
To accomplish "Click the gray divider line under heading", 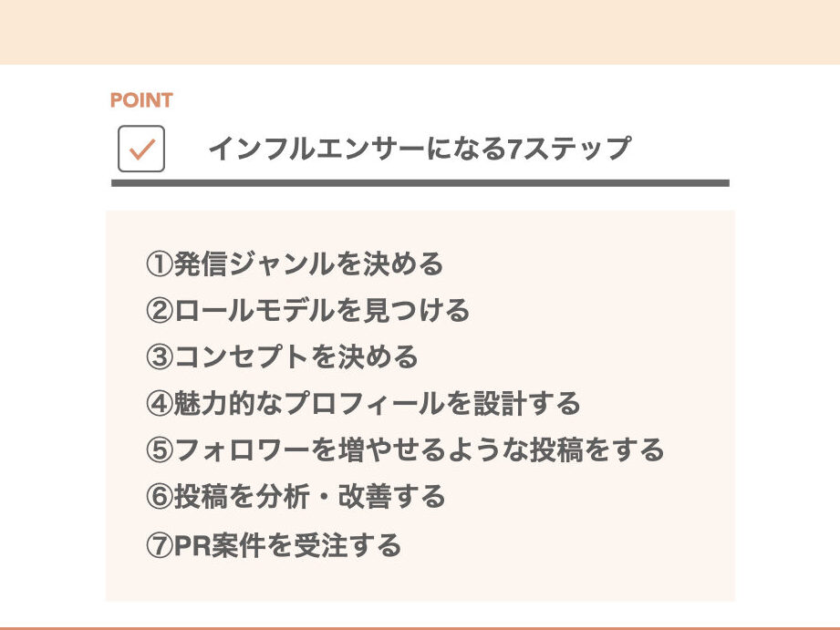I will 420,183.
